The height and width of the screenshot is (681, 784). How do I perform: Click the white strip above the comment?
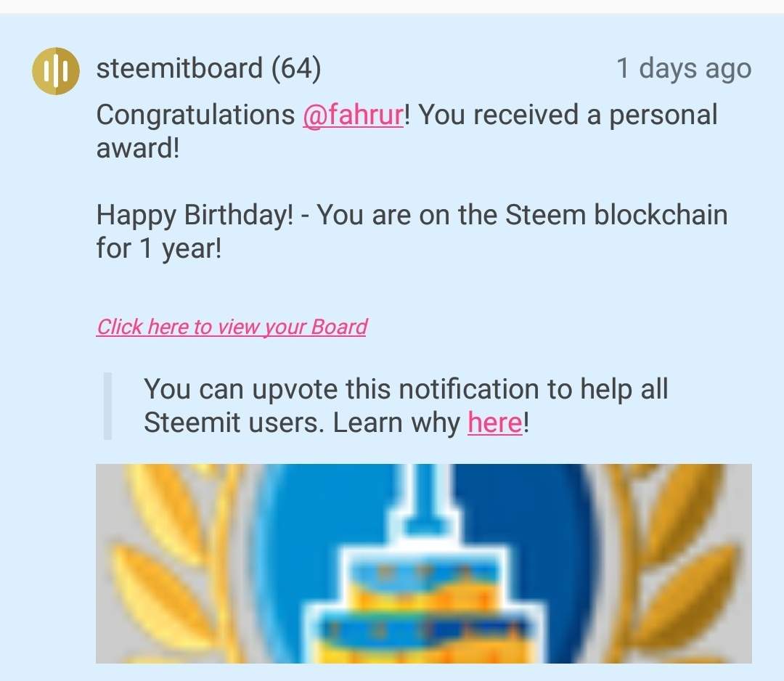(x=392, y=6)
